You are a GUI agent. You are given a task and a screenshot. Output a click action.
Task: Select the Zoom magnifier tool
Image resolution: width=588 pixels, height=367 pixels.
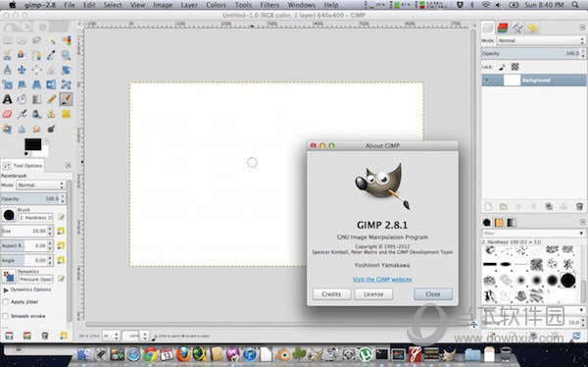tap(66, 55)
